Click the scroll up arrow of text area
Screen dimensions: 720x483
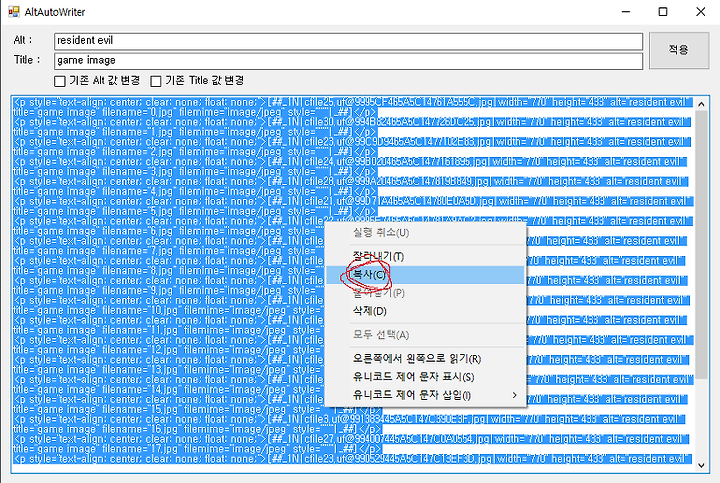701,104
